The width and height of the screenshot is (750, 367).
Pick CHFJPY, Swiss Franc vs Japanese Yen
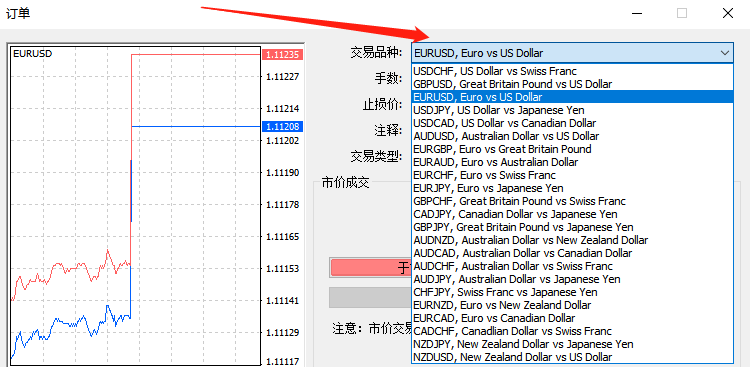[x=572, y=292]
